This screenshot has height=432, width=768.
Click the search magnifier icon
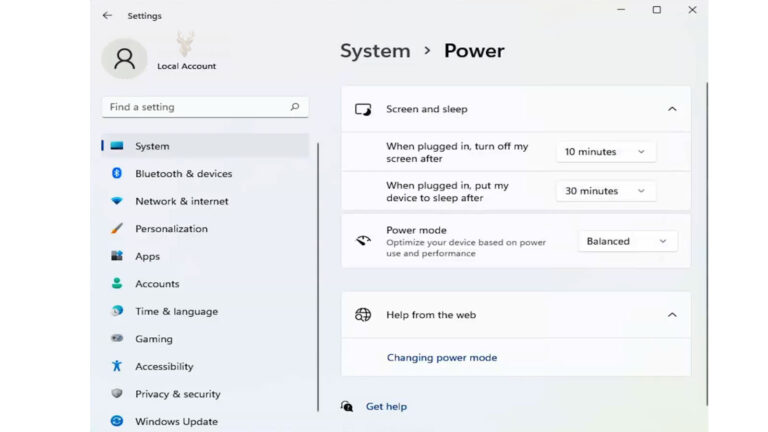click(x=294, y=107)
